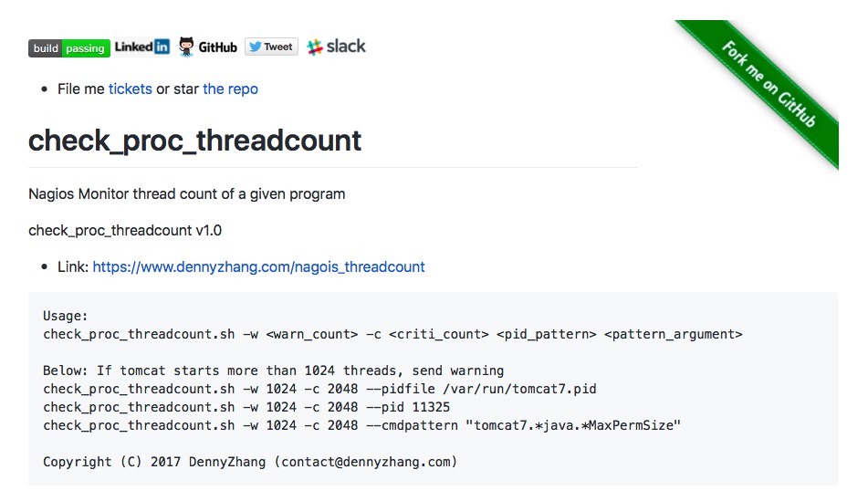Click the --pidfile tomcat7.pid command line
This screenshot has width=868, height=501.
point(319,389)
